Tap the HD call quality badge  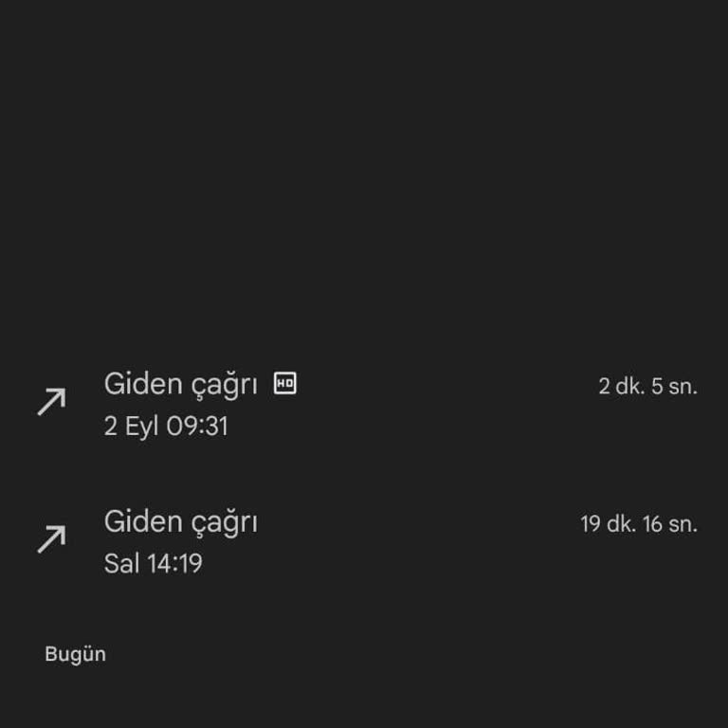pyautogui.click(x=284, y=384)
